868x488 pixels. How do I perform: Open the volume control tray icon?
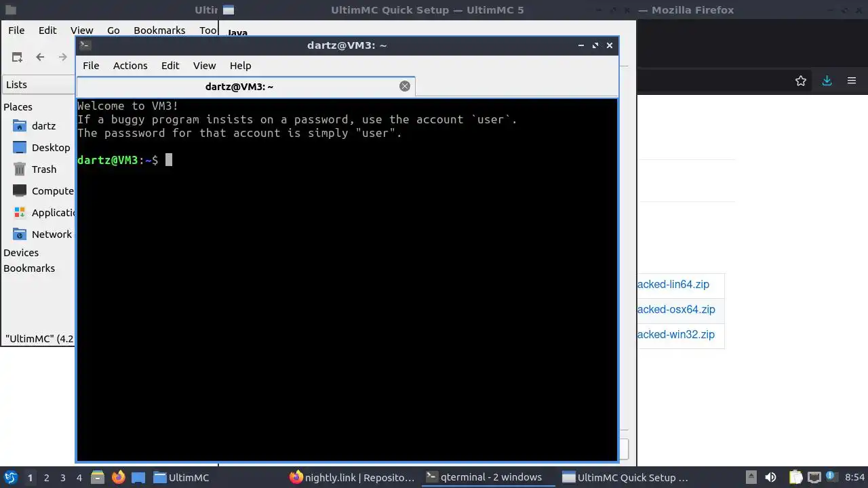[770, 477]
